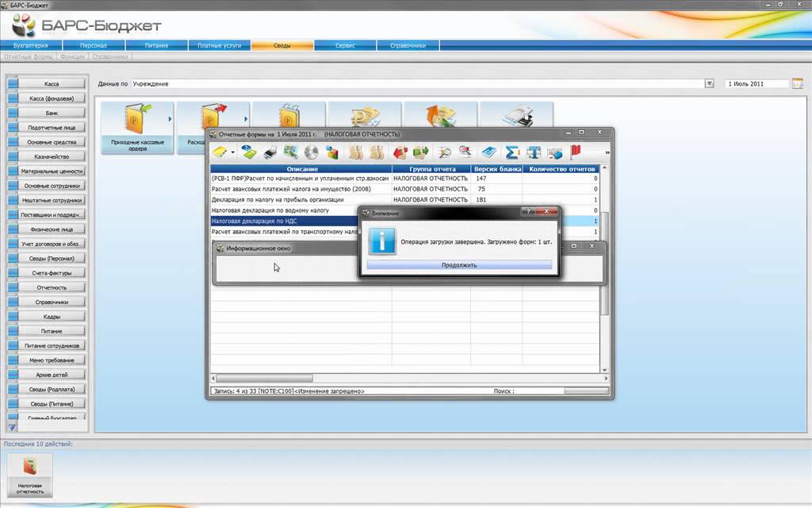Click the yellow folder icon in report toolbar
The width and height of the screenshot is (812, 508).
[220, 152]
